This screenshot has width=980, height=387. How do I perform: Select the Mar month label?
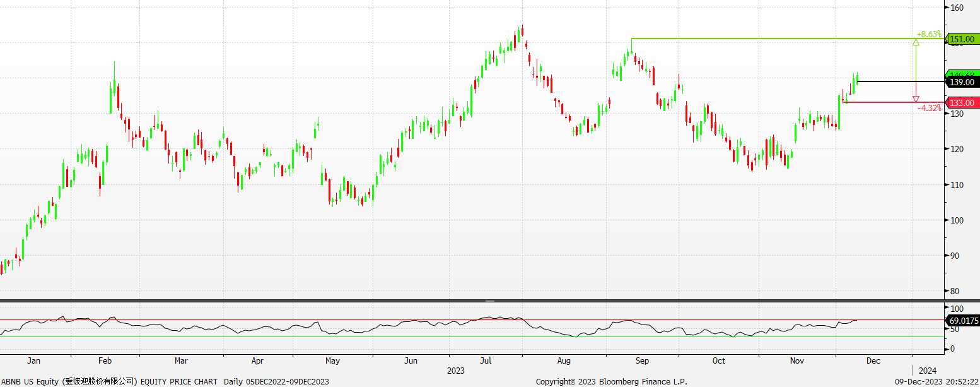click(181, 361)
